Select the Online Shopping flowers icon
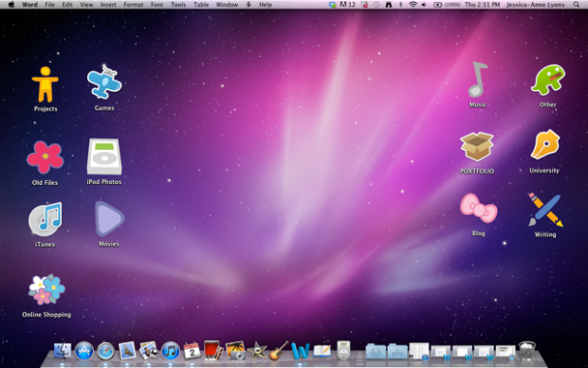 [46, 289]
